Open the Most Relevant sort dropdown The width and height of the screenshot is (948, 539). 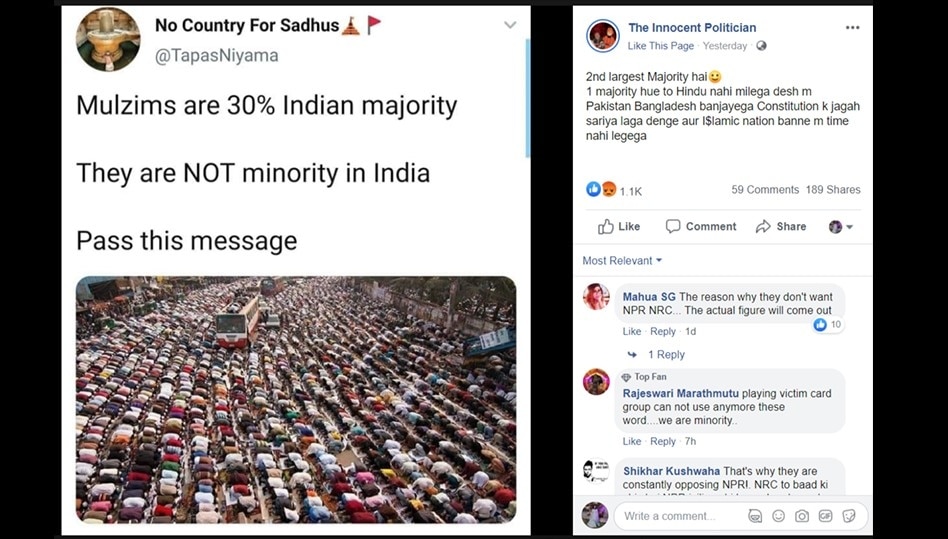622,261
